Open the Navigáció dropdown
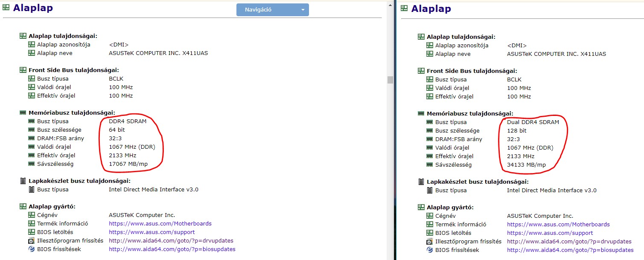 click(x=272, y=10)
